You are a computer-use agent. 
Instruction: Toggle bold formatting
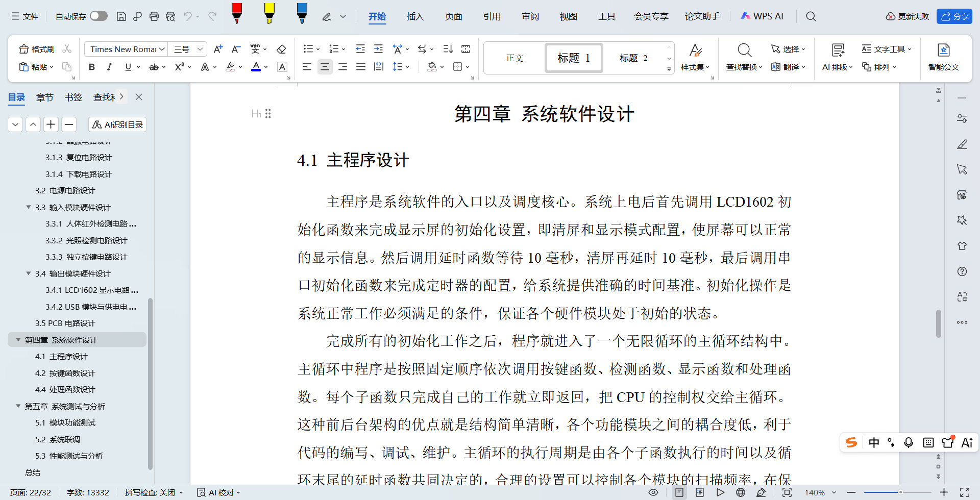coord(92,67)
